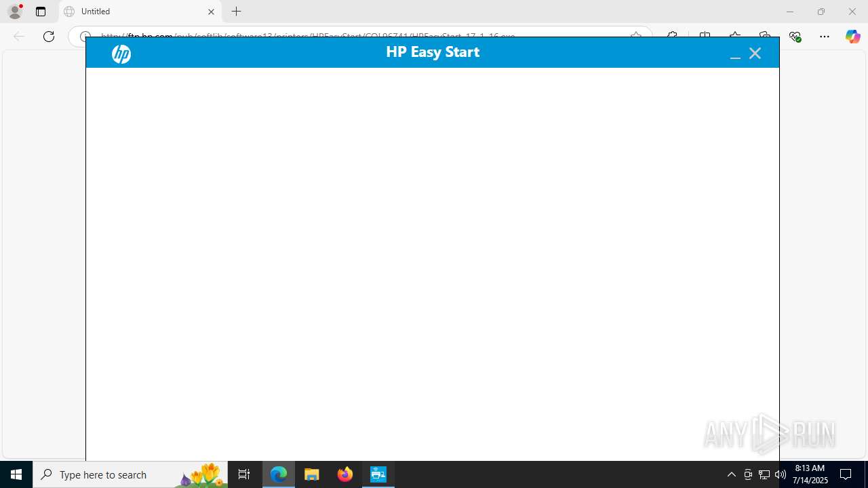This screenshot has height=488, width=868.
Task: Open volume control in tray
Action: pos(781,474)
